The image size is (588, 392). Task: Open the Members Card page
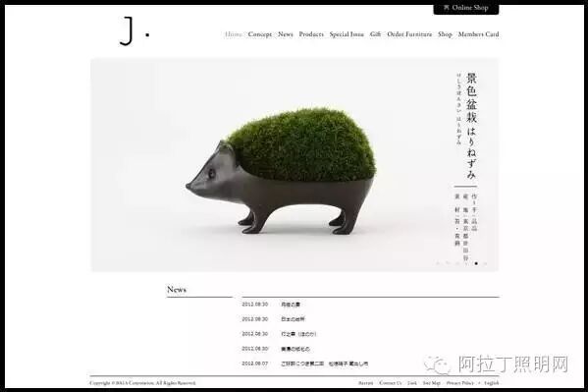478,34
